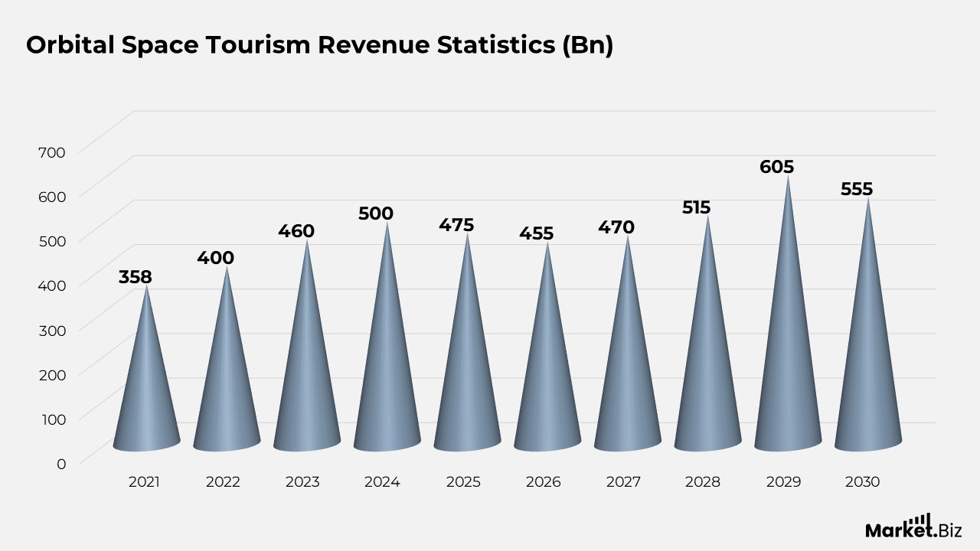Click the x-axis label 2025
This screenshot has height=551, width=980.
click(463, 482)
